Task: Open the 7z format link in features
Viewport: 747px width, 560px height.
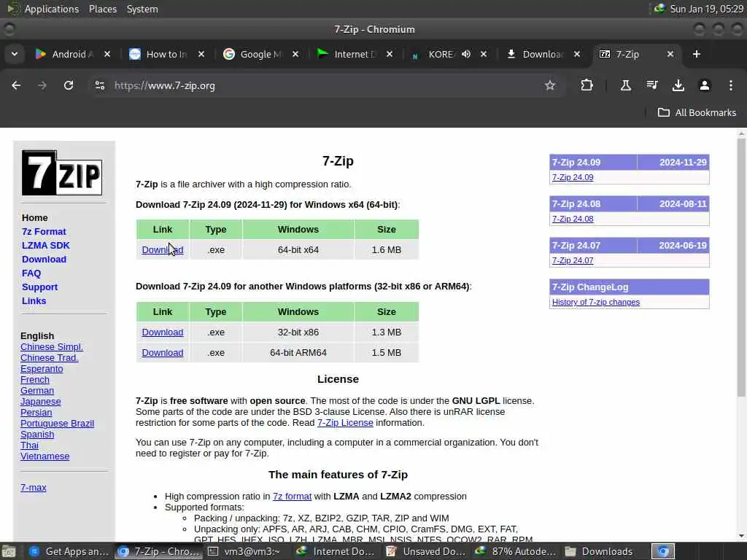Action: [x=292, y=496]
